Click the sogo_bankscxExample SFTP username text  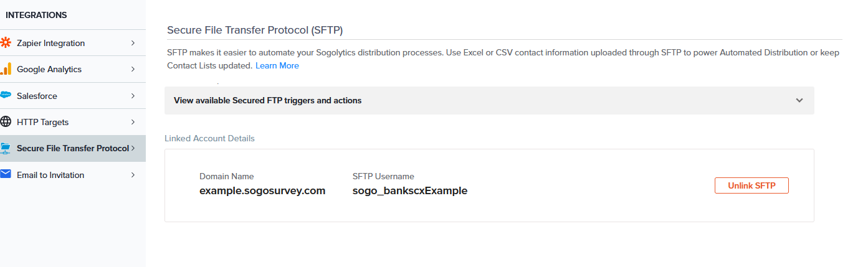[x=409, y=190]
